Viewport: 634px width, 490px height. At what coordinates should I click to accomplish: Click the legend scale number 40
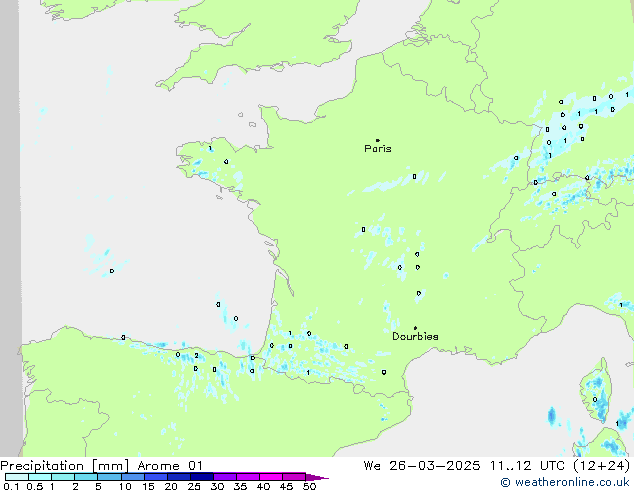pos(263,486)
